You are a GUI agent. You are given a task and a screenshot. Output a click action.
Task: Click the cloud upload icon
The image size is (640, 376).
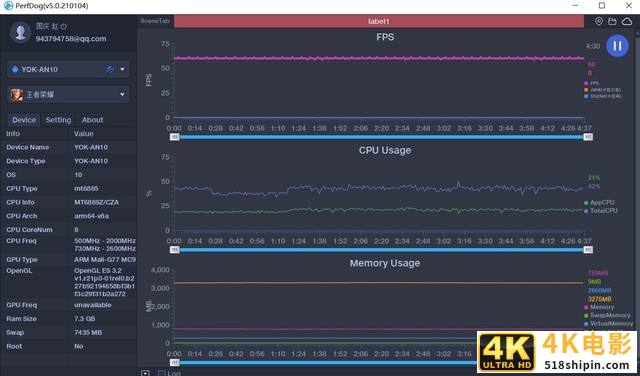point(627,22)
